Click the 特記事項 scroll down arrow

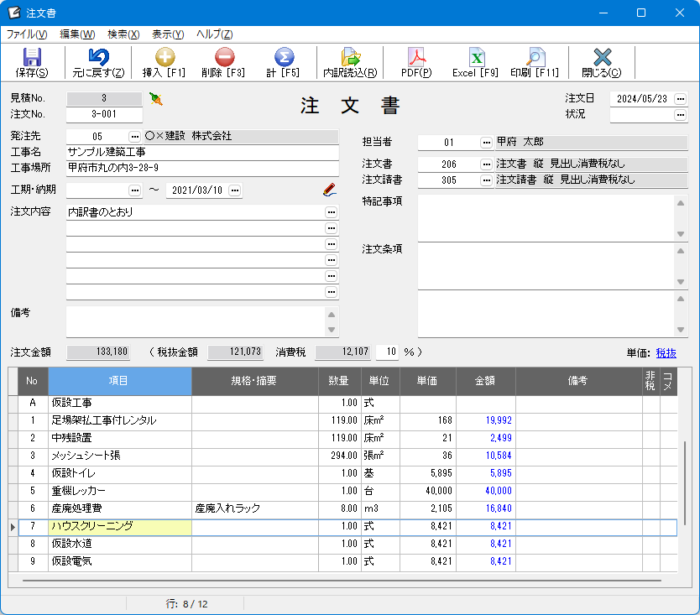[x=681, y=234]
